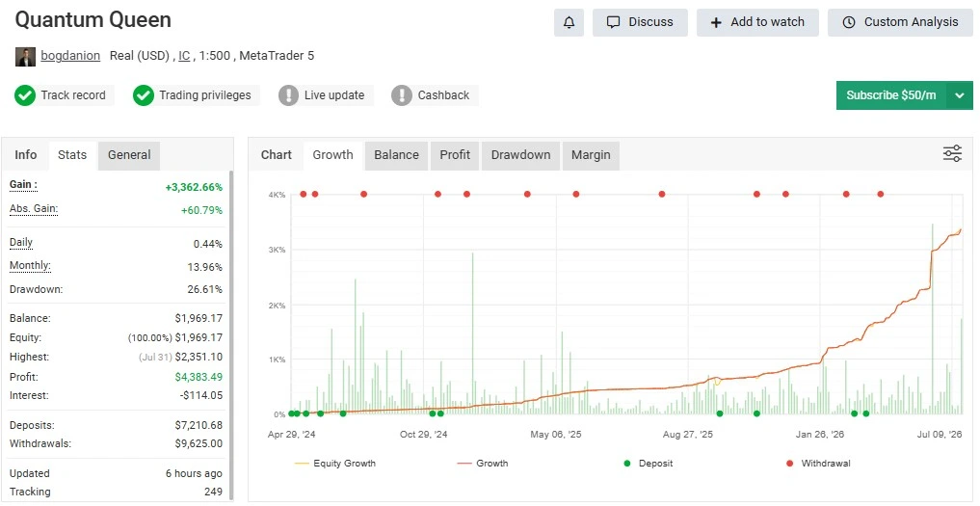Click the Cashback warning icon
Viewport: 980px width, 506px height.
tap(401, 95)
